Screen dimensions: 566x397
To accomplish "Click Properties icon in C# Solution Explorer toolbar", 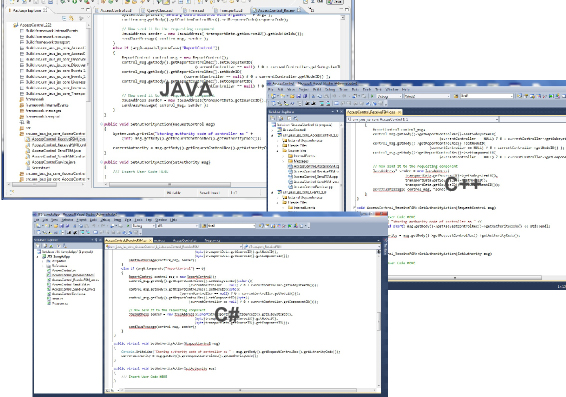I will click(x=38, y=246).
